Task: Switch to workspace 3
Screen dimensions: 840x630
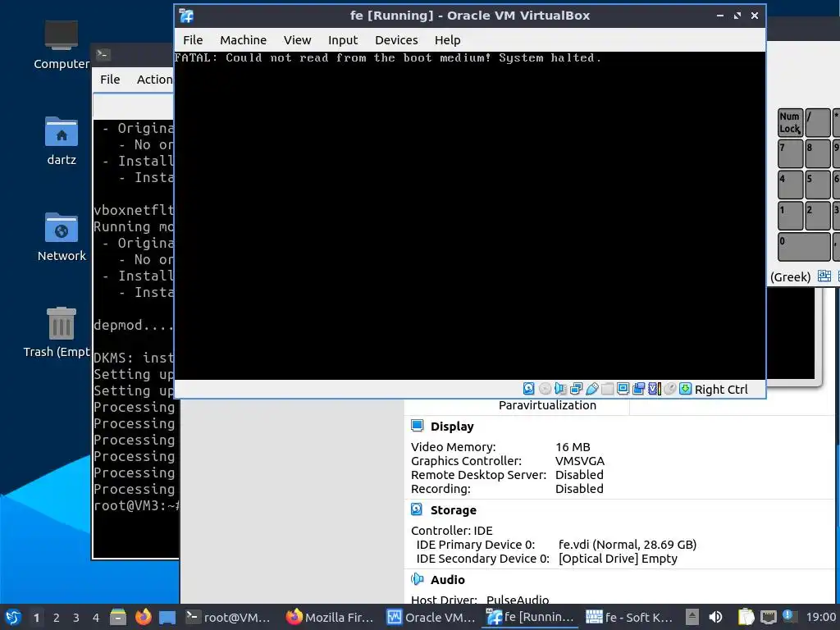Action: (76, 618)
